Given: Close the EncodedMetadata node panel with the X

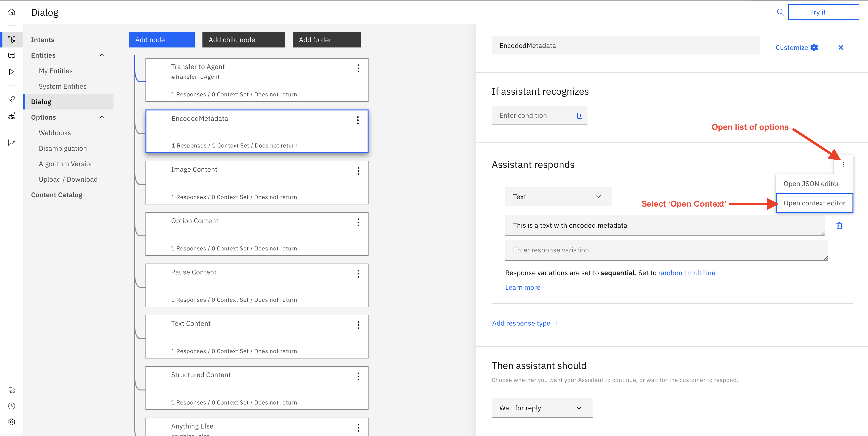Looking at the screenshot, I should (x=841, y=47).
